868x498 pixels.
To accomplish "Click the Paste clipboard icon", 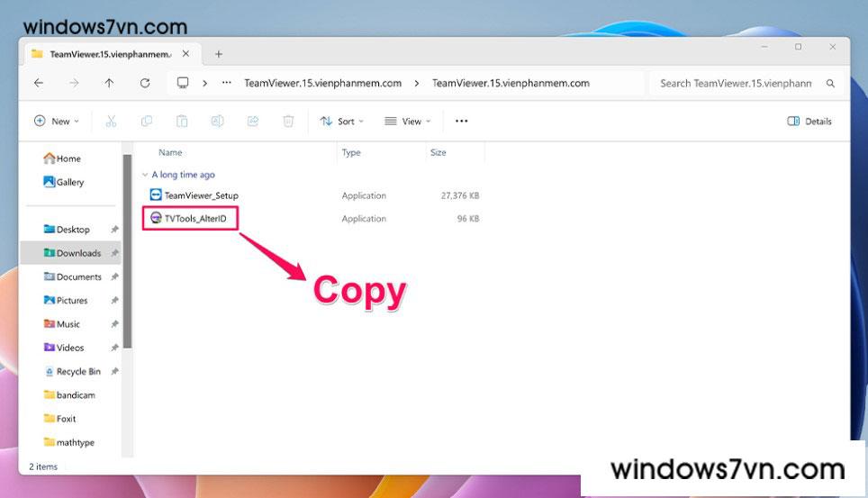I will coord(182,122).
